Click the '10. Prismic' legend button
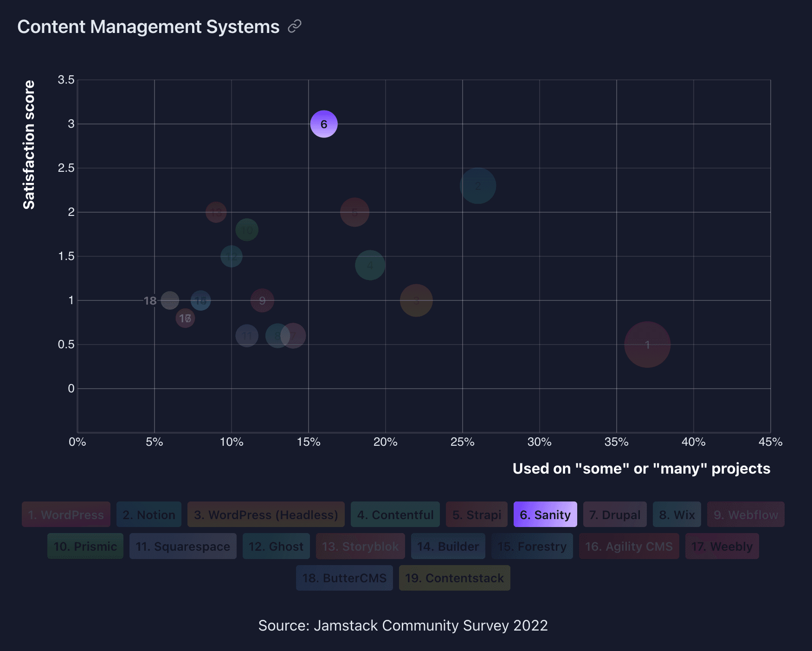The width and height of the screenshot is (812, 651). click(x=85, y=546)
